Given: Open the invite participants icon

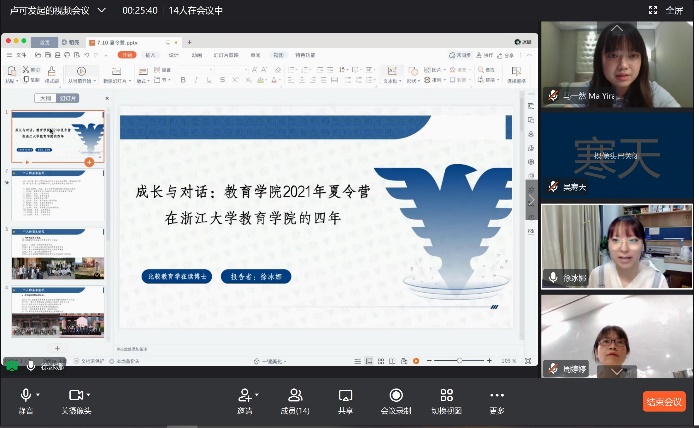Looking at the screenshot, I should tap(244, 396).
